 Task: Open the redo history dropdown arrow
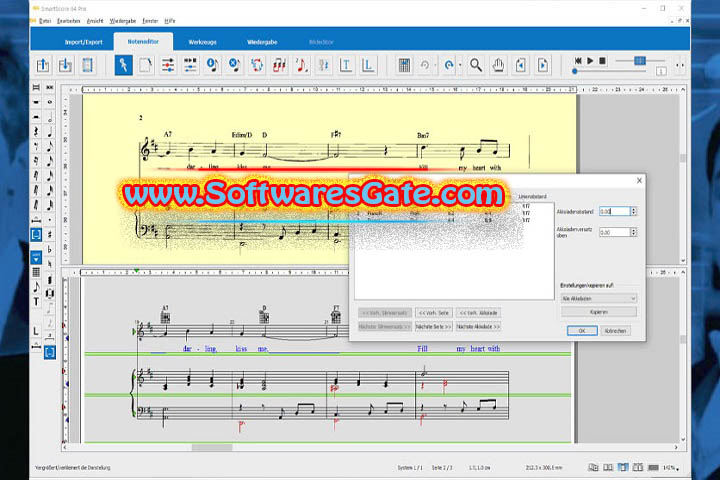coord(460,65)
